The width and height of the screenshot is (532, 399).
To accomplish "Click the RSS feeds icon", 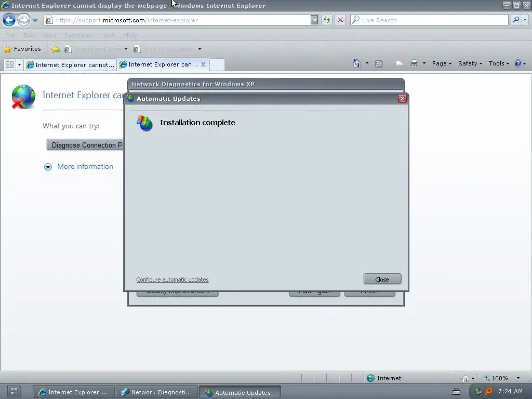I will (x=379, y=64).
